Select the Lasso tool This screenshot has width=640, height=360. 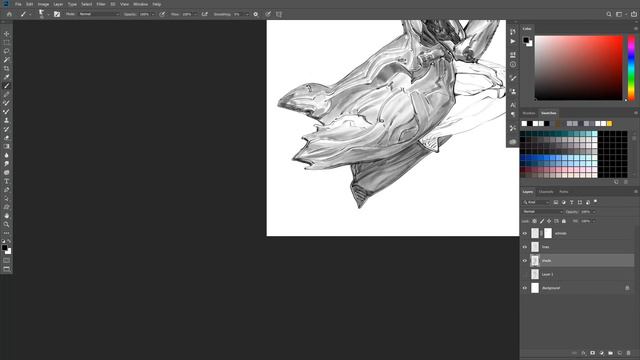(x=7, y=51)
